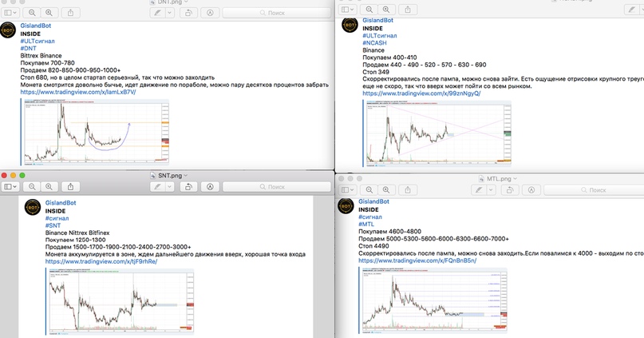Click GislandBot name in DNT.png window
644x338 pixels.
click(x=36, y=26)
